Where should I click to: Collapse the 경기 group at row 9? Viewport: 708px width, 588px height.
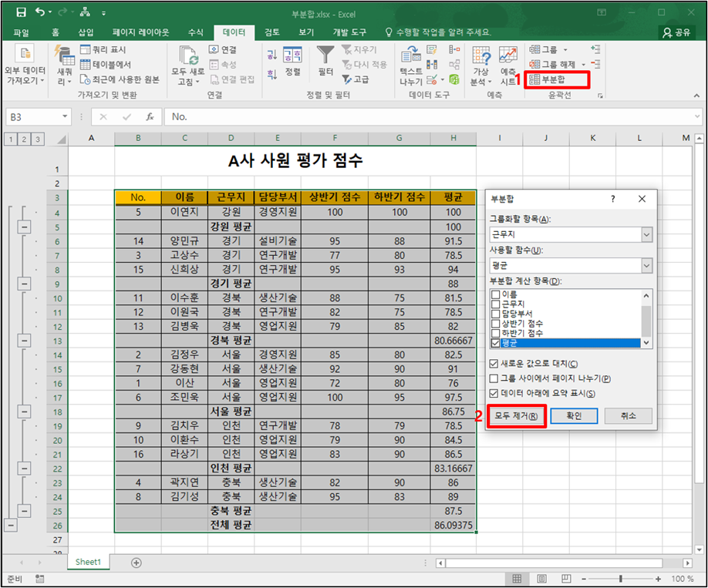tap(25, 284)
